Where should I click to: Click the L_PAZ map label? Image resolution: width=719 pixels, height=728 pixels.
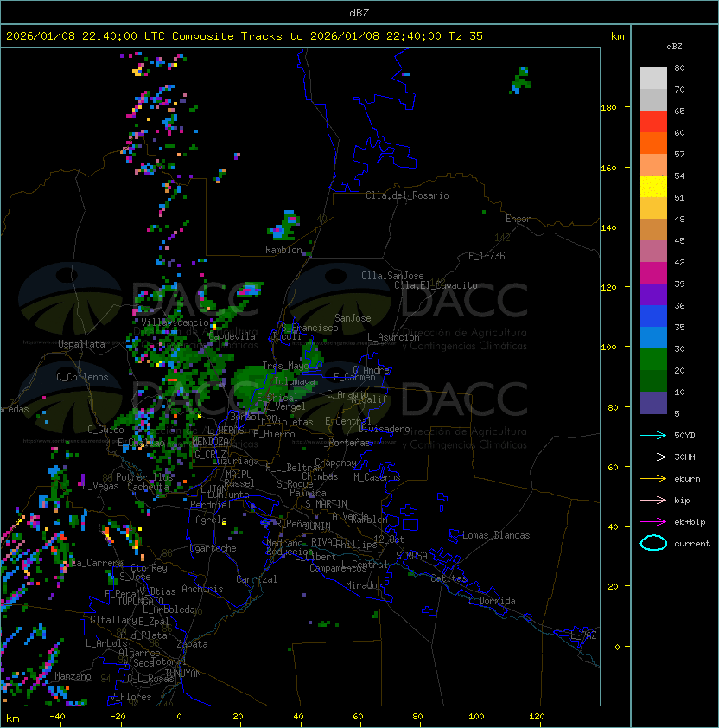pyautogui.click(x=583, y=635)
